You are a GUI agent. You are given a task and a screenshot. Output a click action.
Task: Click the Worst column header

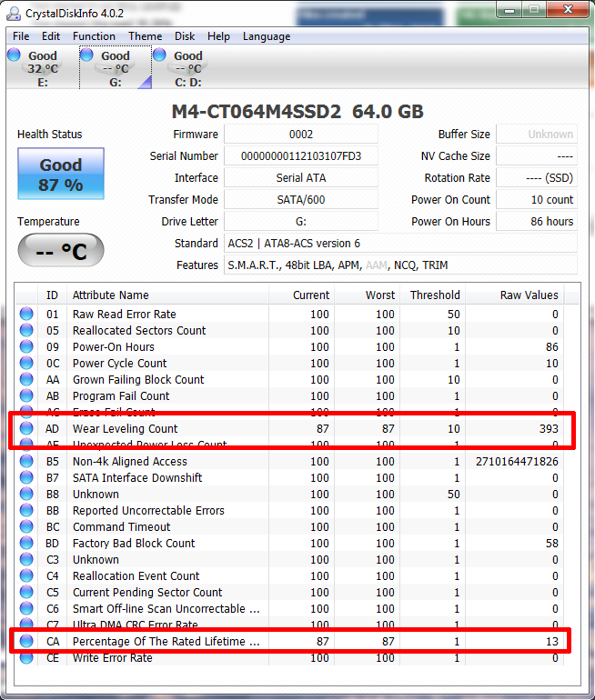click(x=367, y=295)
